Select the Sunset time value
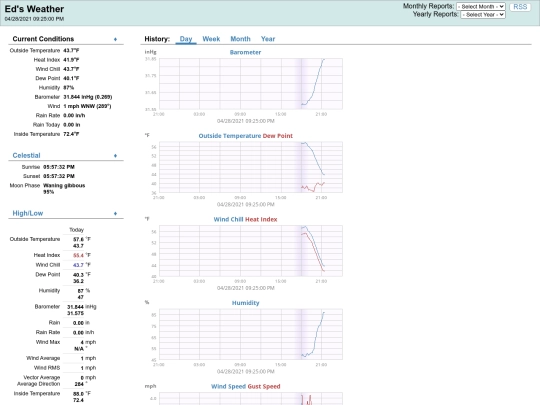The image size is (540, 405). click(59, 176)
